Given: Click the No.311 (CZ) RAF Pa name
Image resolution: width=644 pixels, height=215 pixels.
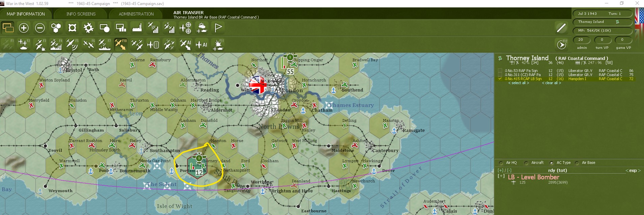Looking at the screenshot, I should (524, 75).
